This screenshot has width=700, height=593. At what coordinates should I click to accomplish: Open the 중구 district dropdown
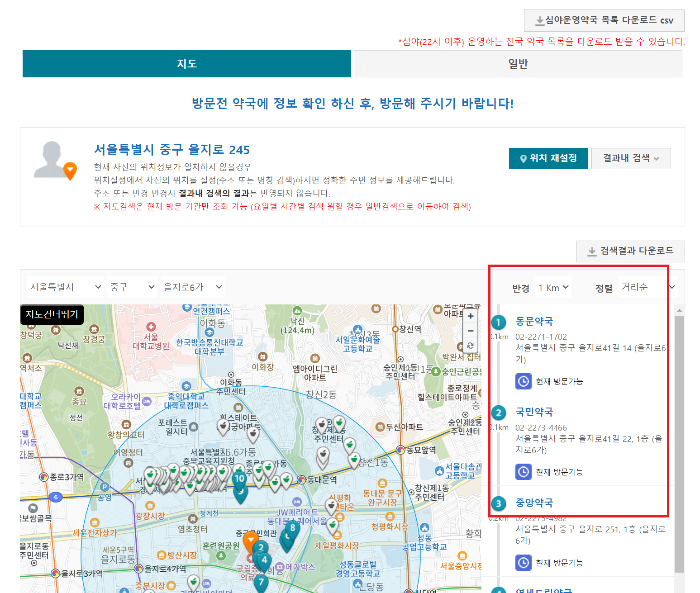tap(132, 287)
